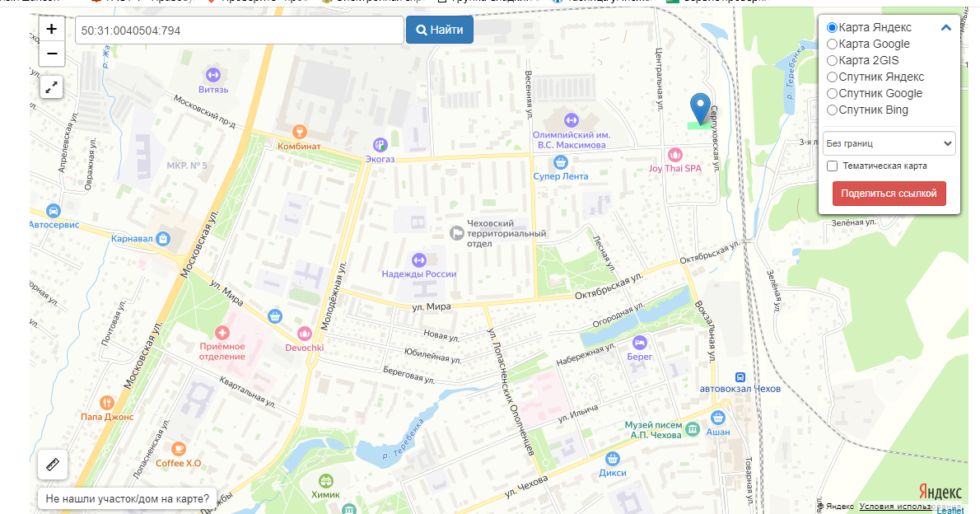Open the Без границ dropdown
Screen dimensions: 980x514
pyautogui.click(x=889, y=143)
